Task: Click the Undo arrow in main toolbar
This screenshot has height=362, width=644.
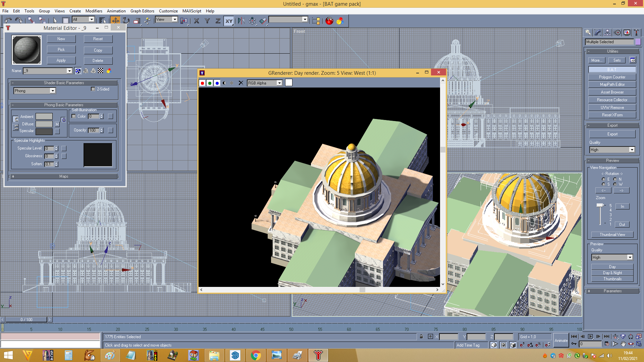Action: [8, 21]
